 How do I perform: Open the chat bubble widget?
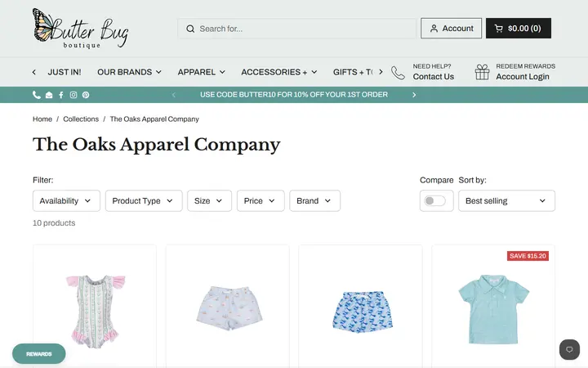tap(569, 350)
